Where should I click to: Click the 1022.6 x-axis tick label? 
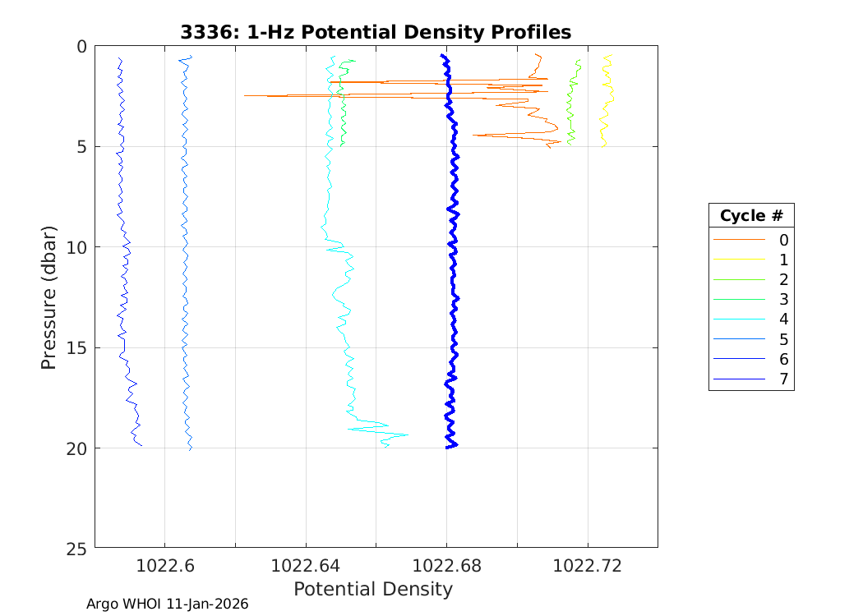(x=164, y=566)
